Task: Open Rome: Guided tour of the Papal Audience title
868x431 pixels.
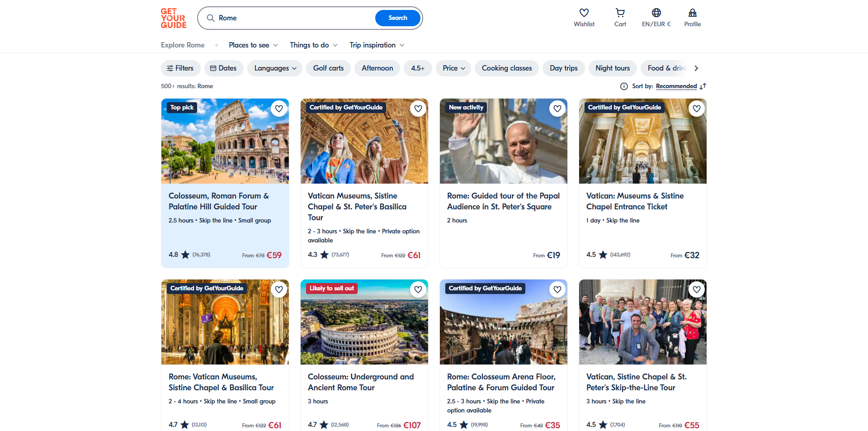Action: click(x=503, y=201)
